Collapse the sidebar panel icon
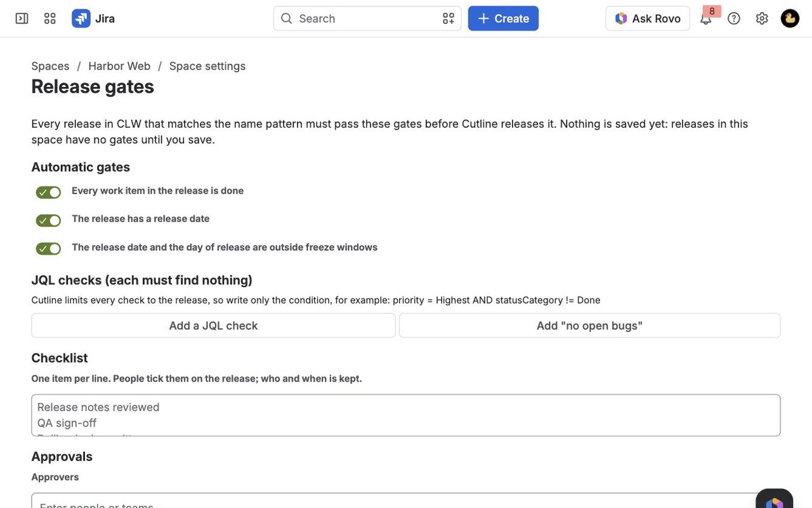 tap(22, 18)
